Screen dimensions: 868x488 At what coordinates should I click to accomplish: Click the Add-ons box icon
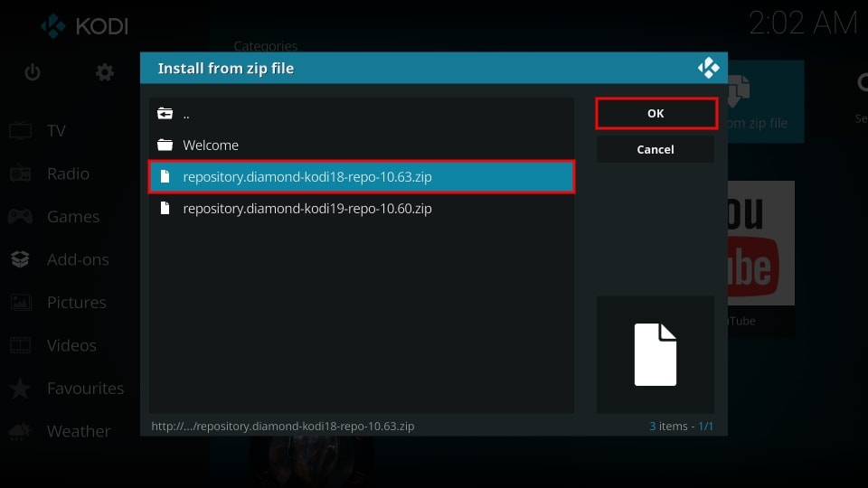pos(21,259)
